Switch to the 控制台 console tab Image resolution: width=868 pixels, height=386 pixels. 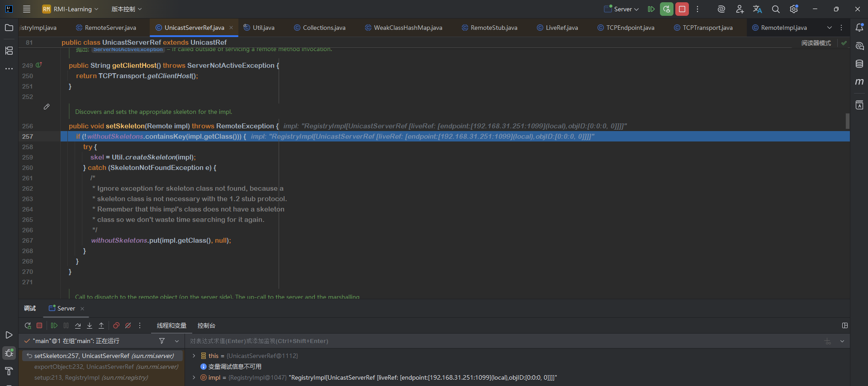point(206,325)
